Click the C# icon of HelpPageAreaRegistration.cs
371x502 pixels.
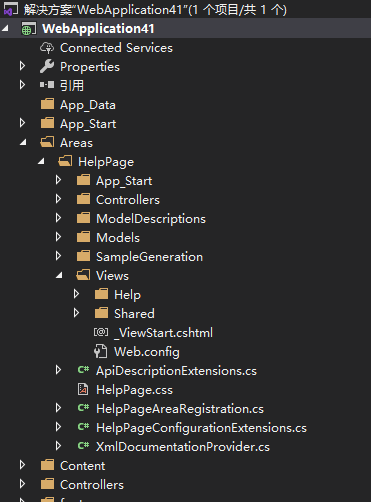coord(83,408)
